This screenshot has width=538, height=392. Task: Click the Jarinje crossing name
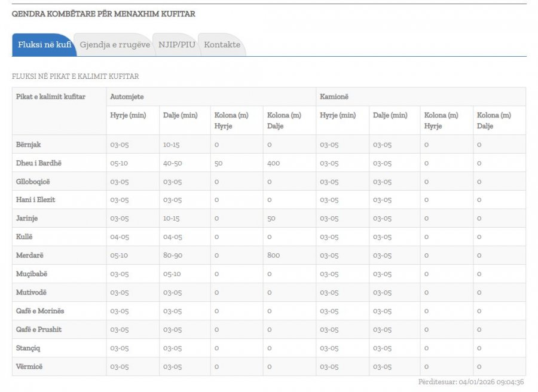point(27,218)
